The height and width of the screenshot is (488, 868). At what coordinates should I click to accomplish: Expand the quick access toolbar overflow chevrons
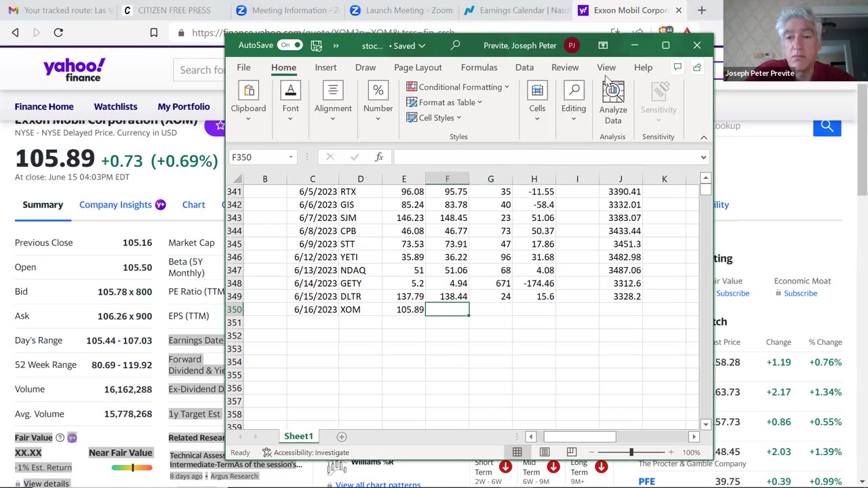tap(336, 45)
